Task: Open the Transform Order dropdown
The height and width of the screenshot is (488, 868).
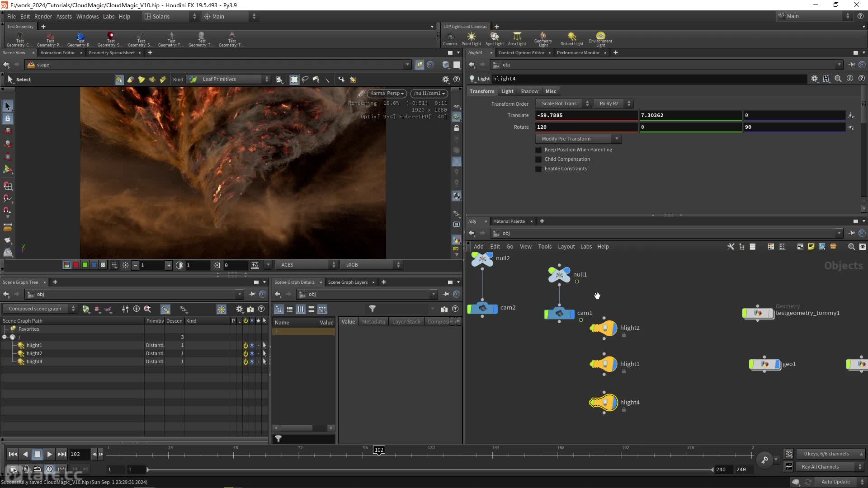Action: tap(563, 103)
